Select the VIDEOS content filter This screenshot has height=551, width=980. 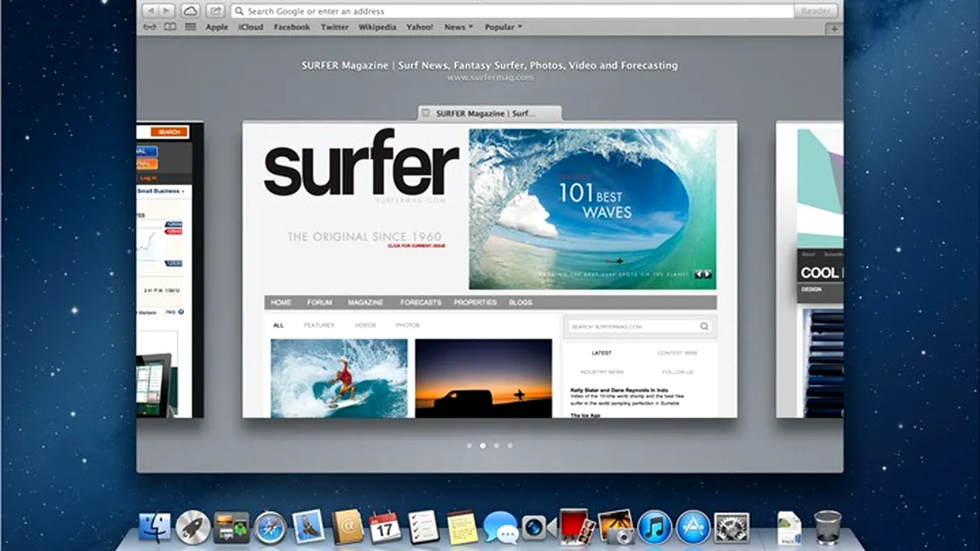pyautogui.click(x=365, y=325)
